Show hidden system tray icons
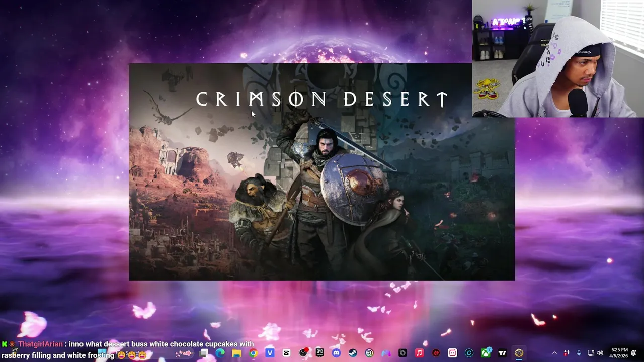644x362 pixels. 554,353
